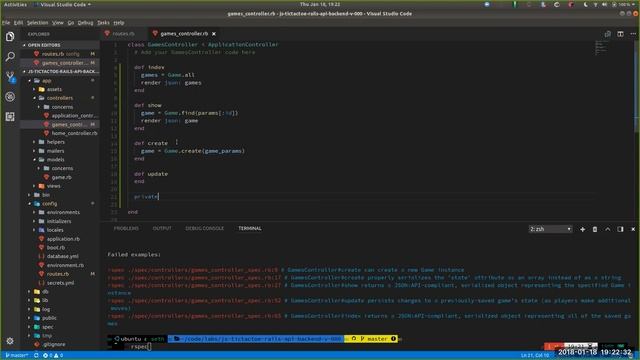Create a new terminal with plus icon

(x=582, y=229)
